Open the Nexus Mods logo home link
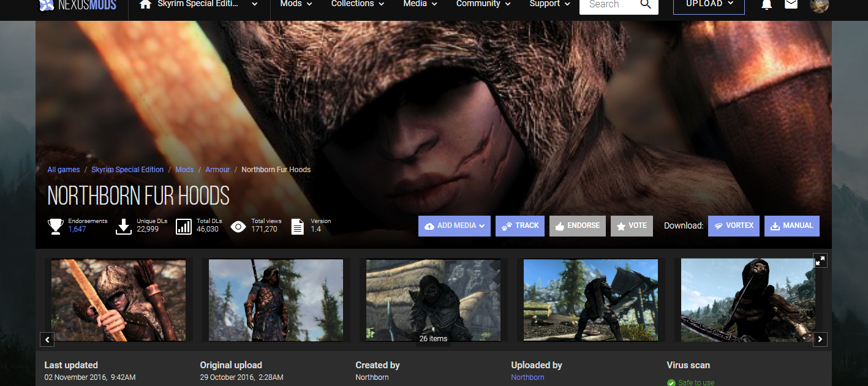Image resolution: width=868 pixels, height=386 pixels. point(77,4)
